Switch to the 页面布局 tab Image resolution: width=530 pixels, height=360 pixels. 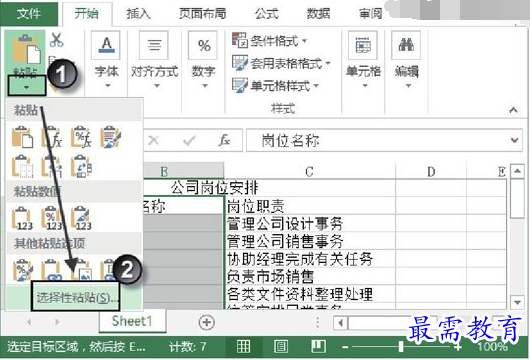click(202, 14)
